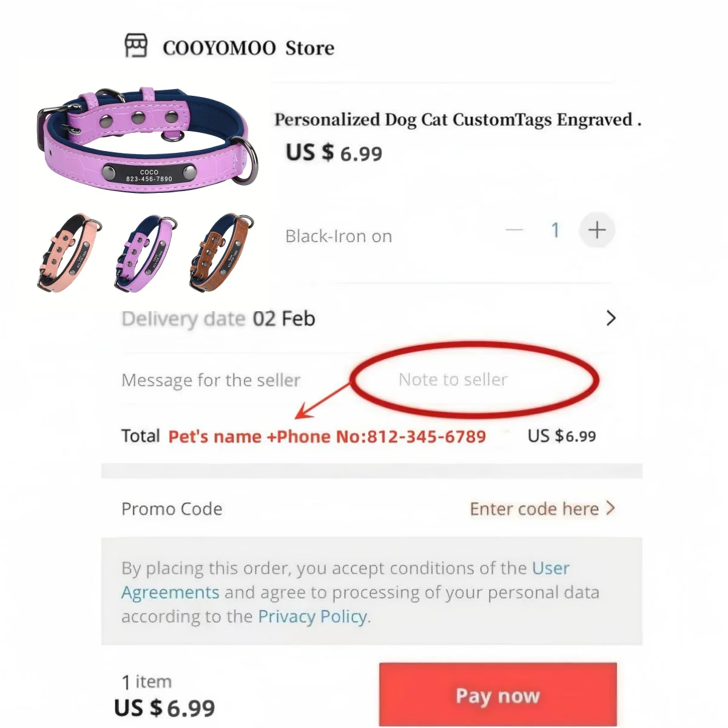
Task: Expand the delivery date options chevron
Action: [x=610, y=318]
